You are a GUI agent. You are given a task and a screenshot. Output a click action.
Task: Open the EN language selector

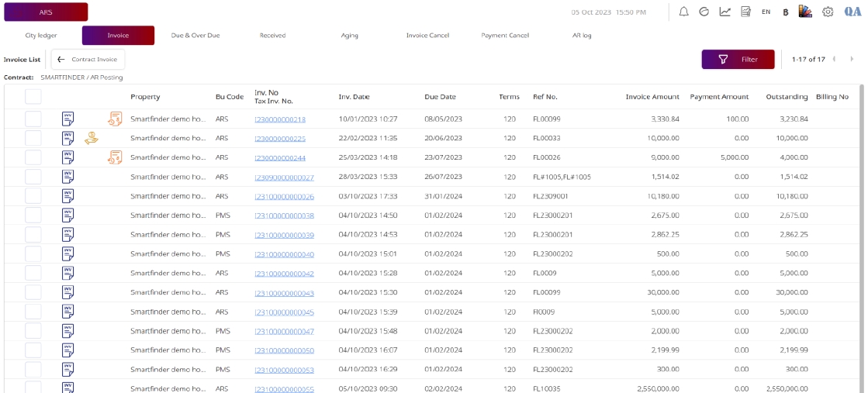(x=766, y=12)
